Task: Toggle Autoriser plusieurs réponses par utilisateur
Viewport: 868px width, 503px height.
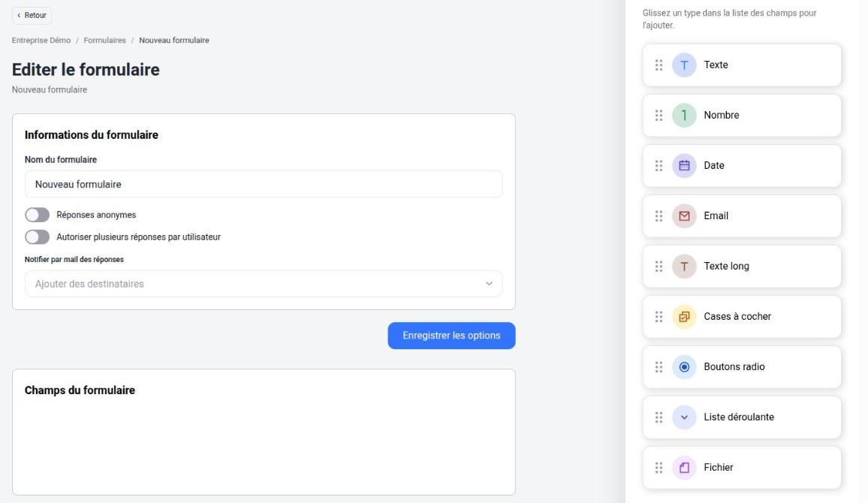Action: pyautogui.click(x=37, y=236)
